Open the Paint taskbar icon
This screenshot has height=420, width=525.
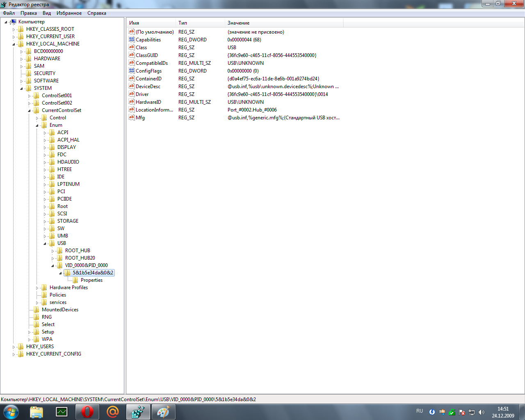click(163, 412)
